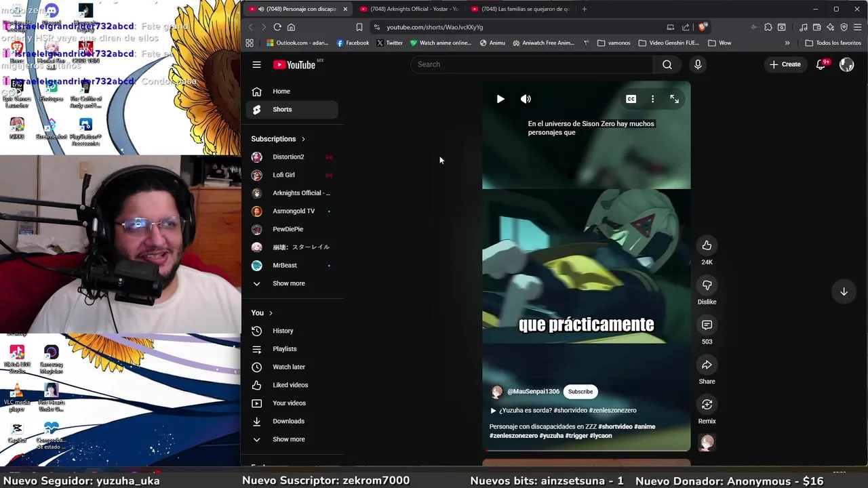Expand the Subscriptions section chevron
868x488 pixels.
(x=303, y=139)
